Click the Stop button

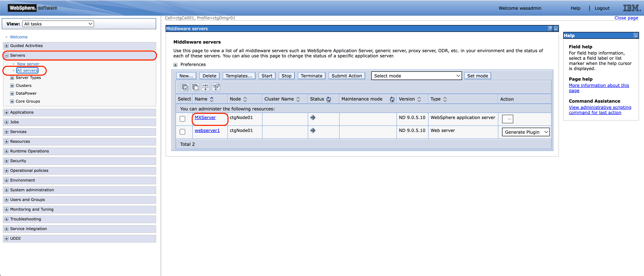(x=286, y=76)
